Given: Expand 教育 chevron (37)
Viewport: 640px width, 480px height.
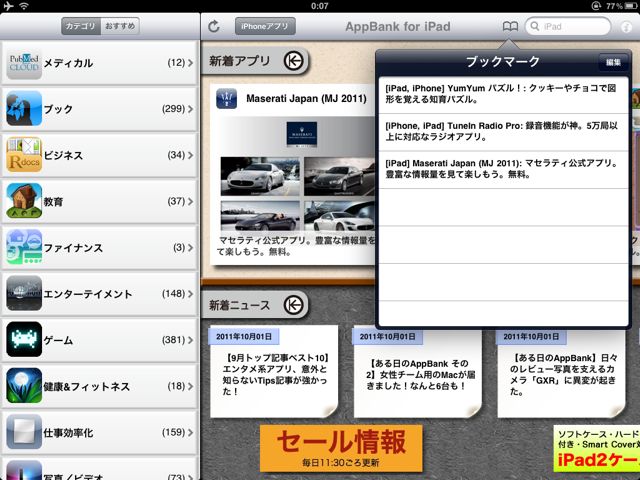Looking at the screenshot, I should click(191, 201).
